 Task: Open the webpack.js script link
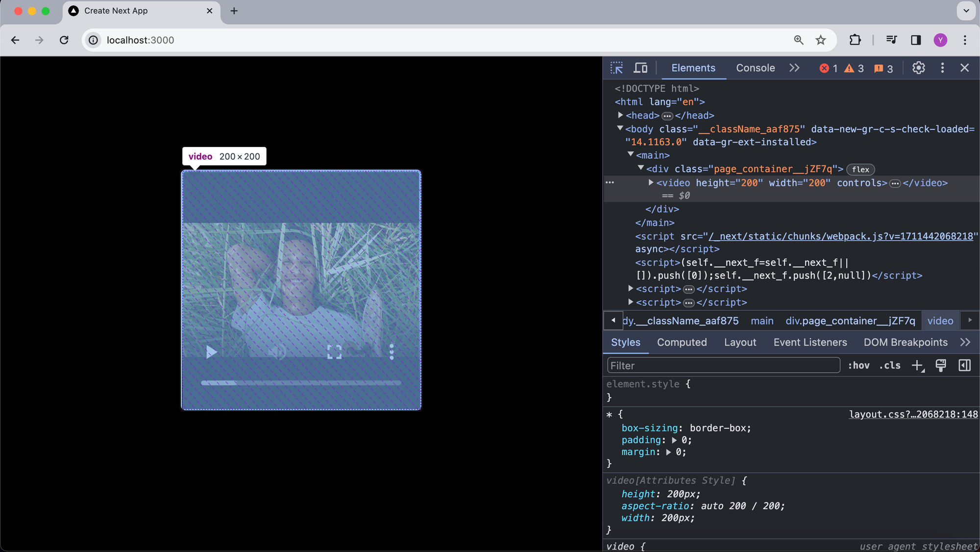pos(840,236)
